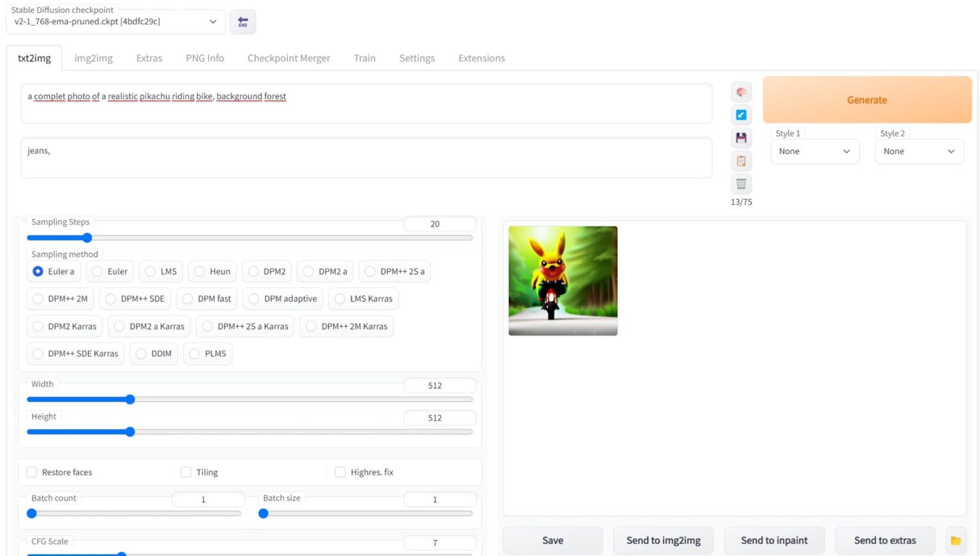Click the Batch size number field
The height and width of the screenshot is (556, 980).
[x=440, y=500]
